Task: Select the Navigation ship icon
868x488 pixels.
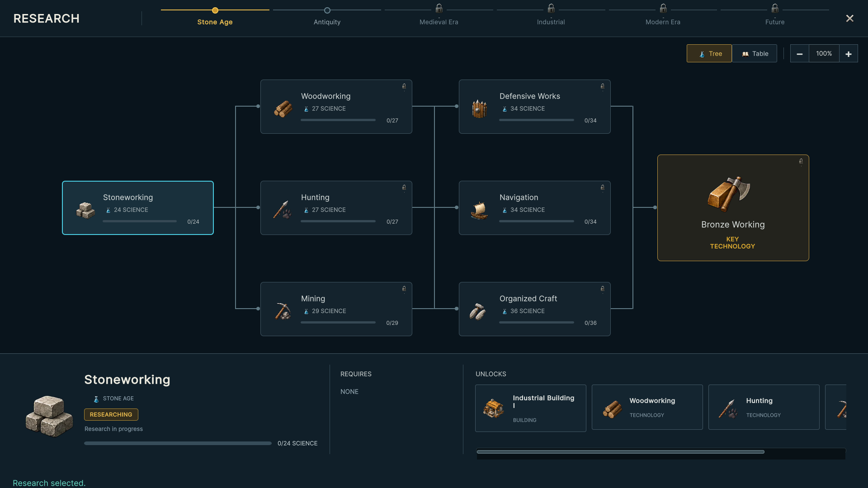Action: point(479,210)
